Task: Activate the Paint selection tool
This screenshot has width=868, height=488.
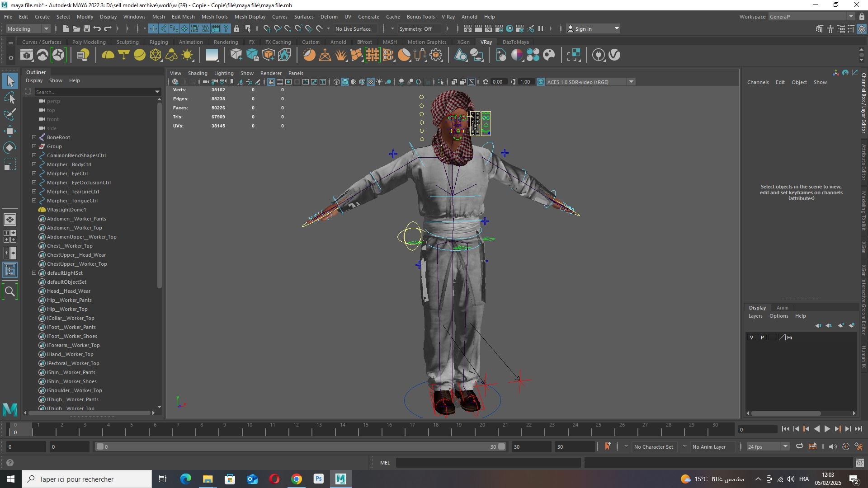Action: (x=10, y=114)
